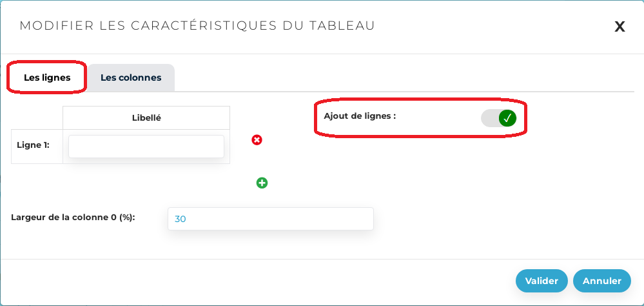Image resolution: width=644 pixels, height=306 pixels.
Task: Delete Ligne 1 using the red cross icon
Action: pos(257,139)
